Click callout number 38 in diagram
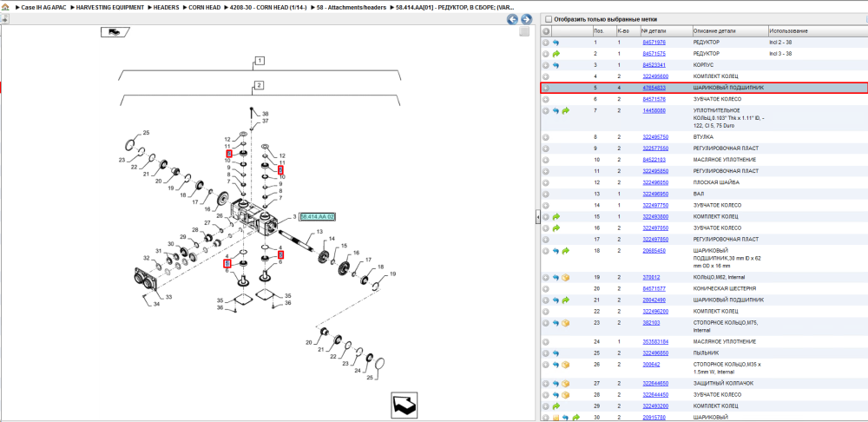The image size is (868, 422). [265, 114]
